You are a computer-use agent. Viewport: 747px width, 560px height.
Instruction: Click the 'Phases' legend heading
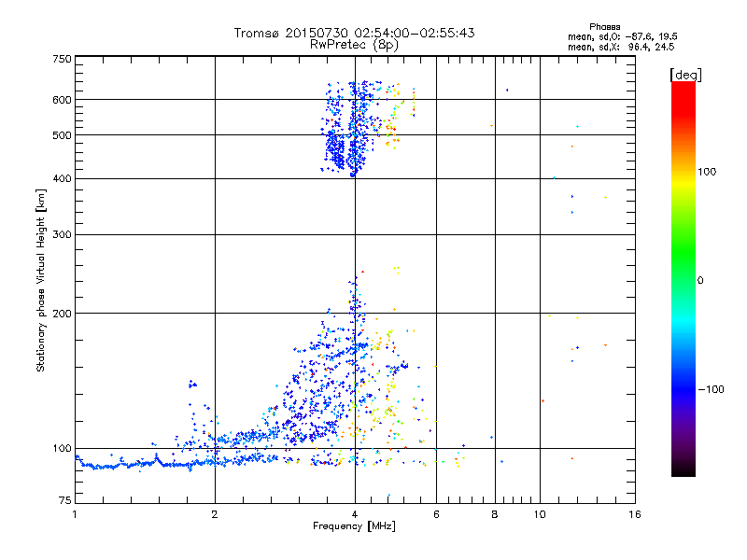[x=604, y=27]
